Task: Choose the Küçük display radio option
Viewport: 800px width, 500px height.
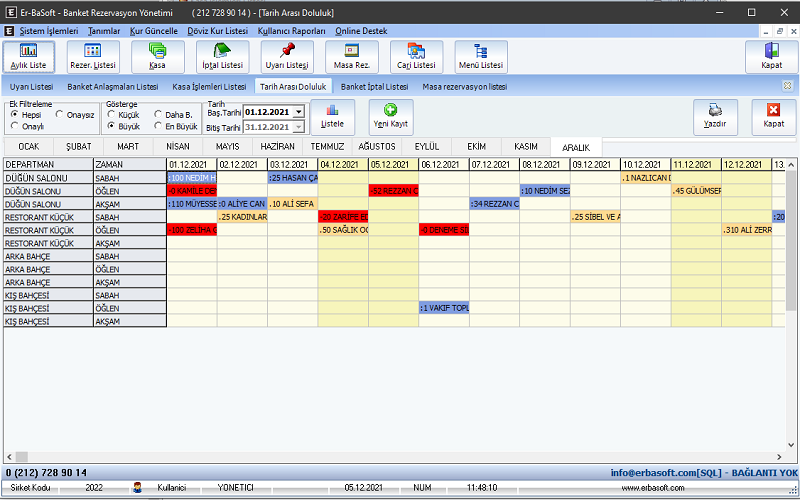Action: 111,115
